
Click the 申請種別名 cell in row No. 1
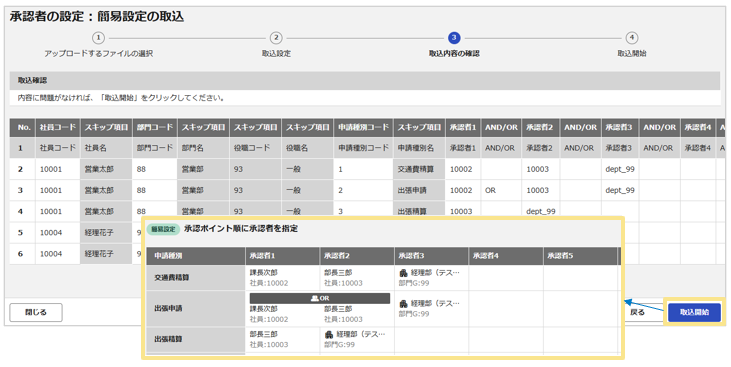tap(419, 148)
